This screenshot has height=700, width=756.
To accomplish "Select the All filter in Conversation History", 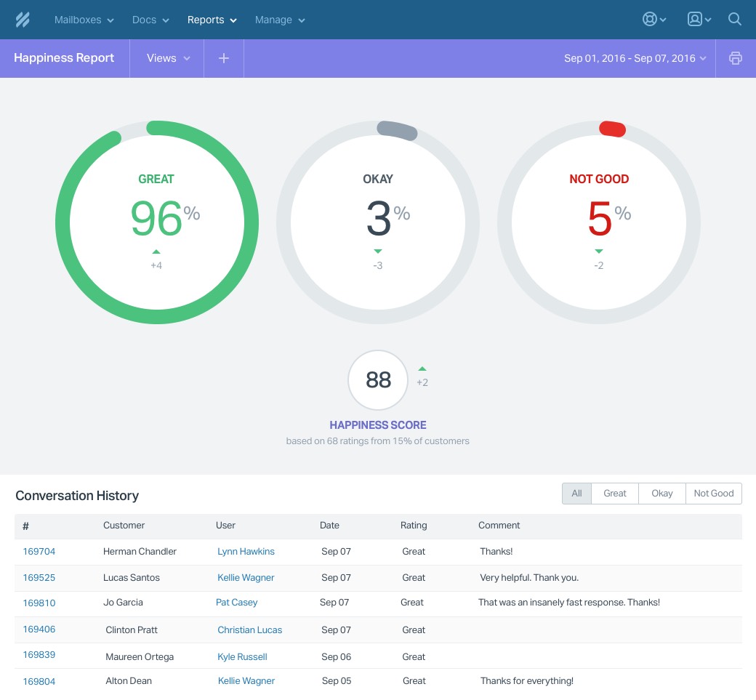I will (576, 494).
